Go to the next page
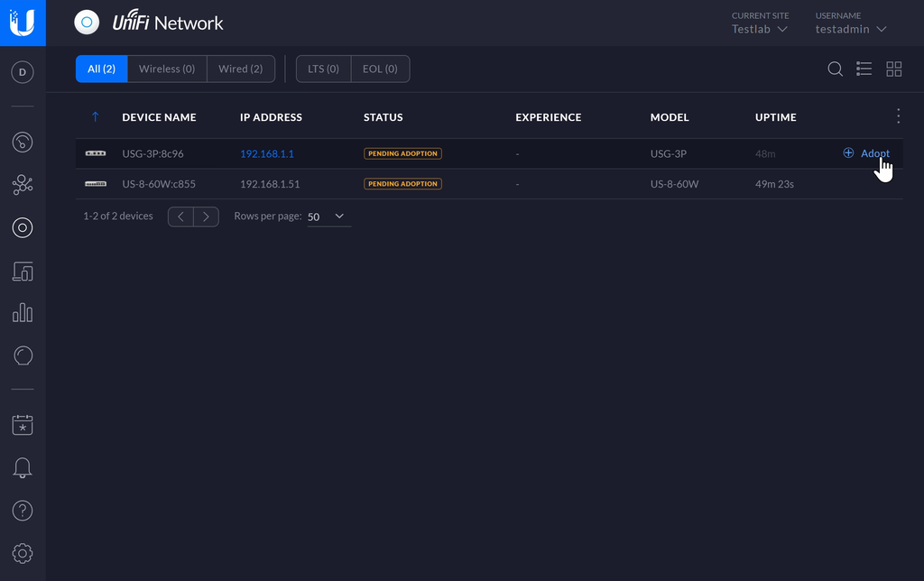The height and width of the screenshot is (581, 924). pos(207,217)
